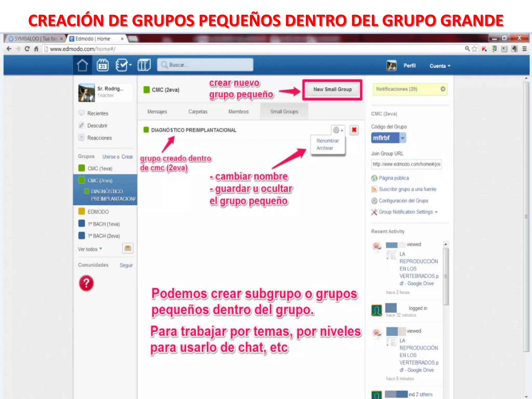This screenshot has height=399, width=532.
Task: Close the Edmodo Home tab
Action: [x=122, y=39]
